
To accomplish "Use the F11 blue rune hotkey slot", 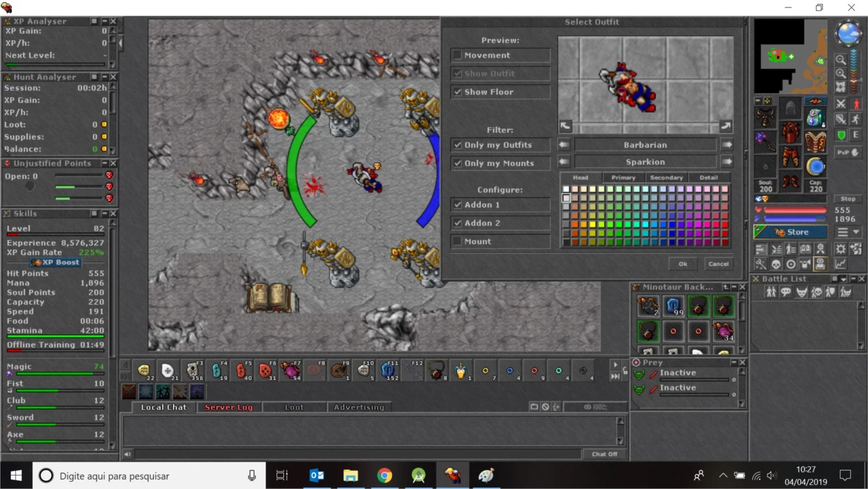I will pyautogui.click(x=388, y=370).
